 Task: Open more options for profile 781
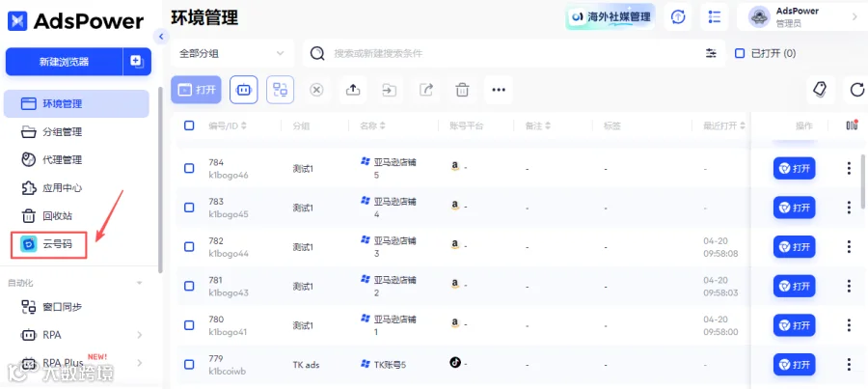point(849,286)
